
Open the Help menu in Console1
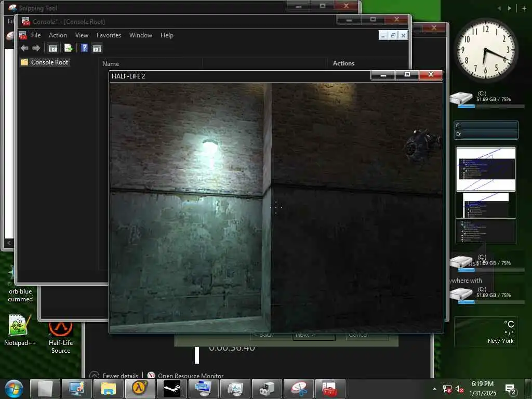167,35
